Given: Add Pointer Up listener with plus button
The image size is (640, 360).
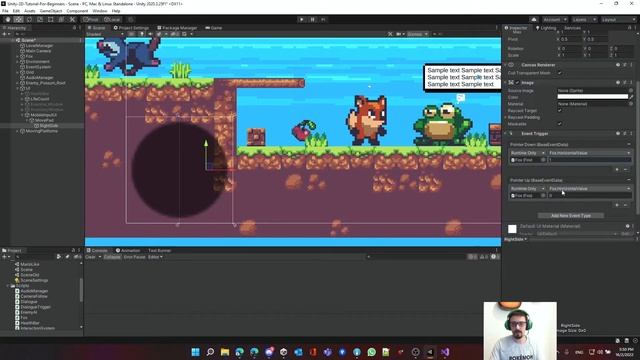Looking at the screenshot, I should point(617,205).
